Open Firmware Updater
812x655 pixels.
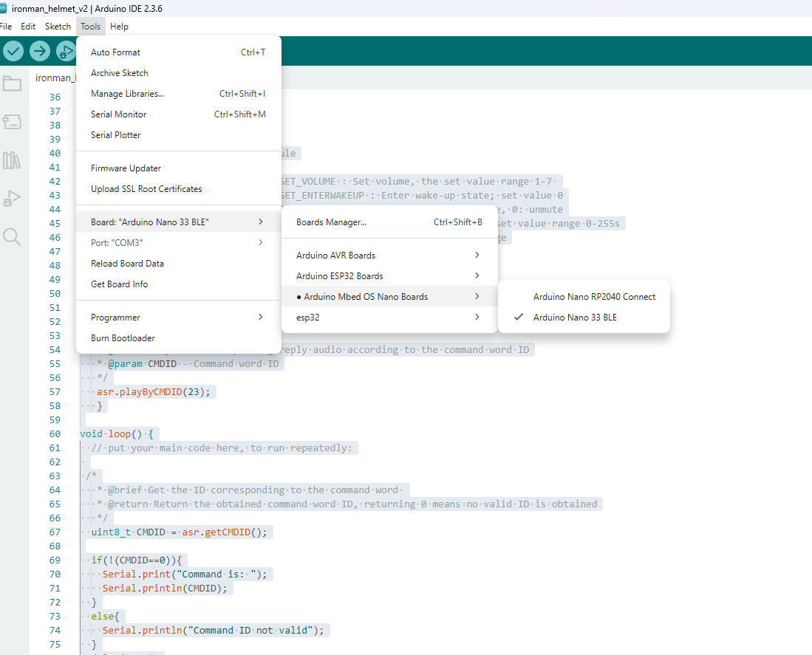coord(179,168)
